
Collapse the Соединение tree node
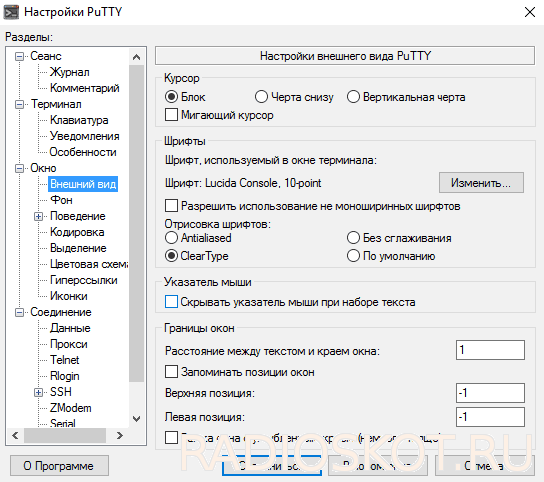click(x=20, y=313)
